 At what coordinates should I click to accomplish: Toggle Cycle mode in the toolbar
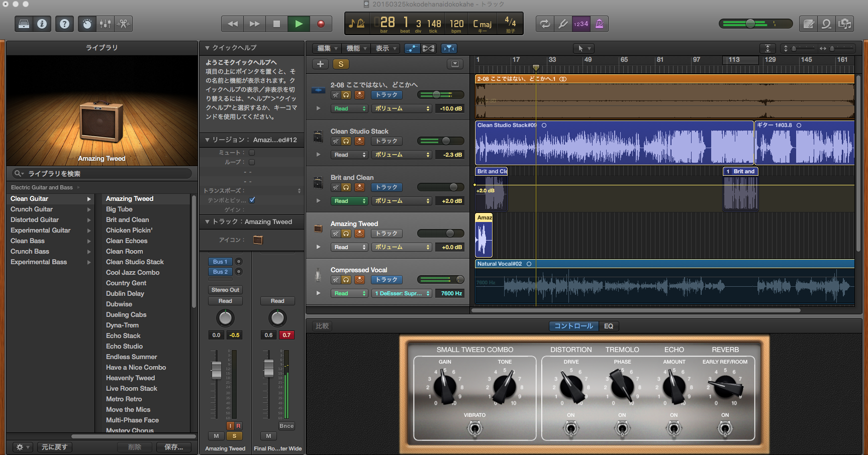tap(545, 24)
